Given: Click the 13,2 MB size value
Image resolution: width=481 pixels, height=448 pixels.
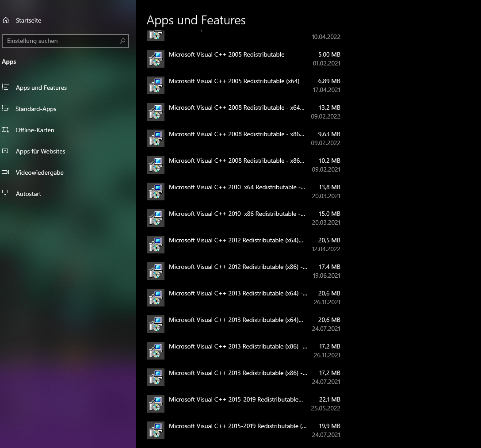Looking at the screenshot, I should (x=329, y=108).
